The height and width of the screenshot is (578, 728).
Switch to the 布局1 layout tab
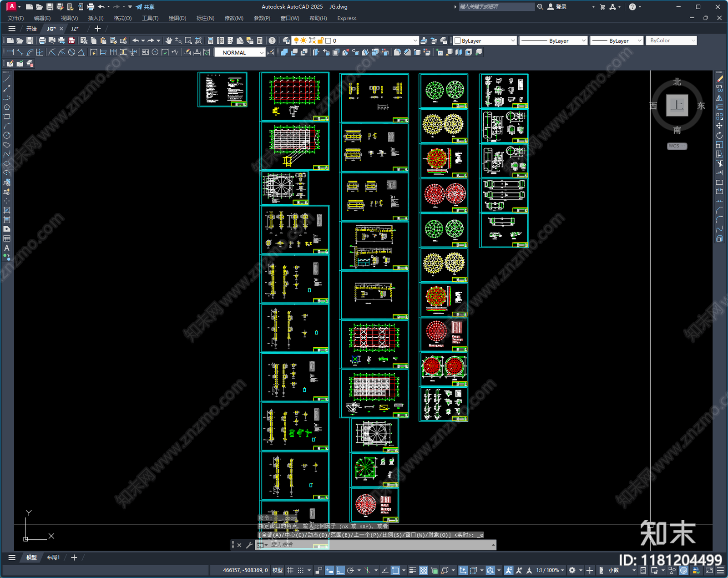point(53,558)
